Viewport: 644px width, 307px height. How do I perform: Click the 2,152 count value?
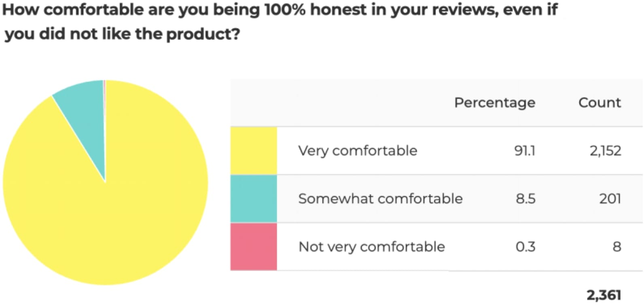coord(605,151)
